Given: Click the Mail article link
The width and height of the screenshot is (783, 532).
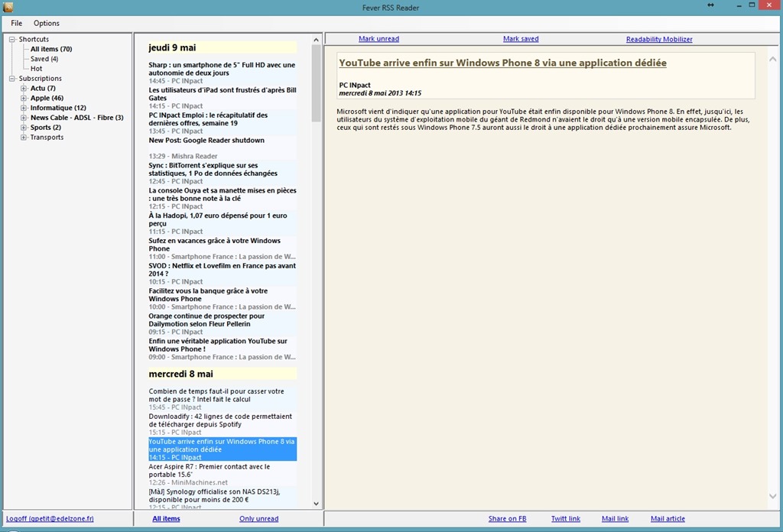Looking at the screenshot, I should tap(668, 518).
